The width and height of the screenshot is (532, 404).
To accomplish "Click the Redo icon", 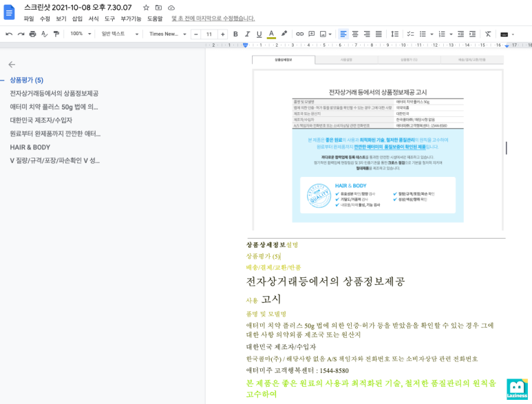I will tap(21, 34).
